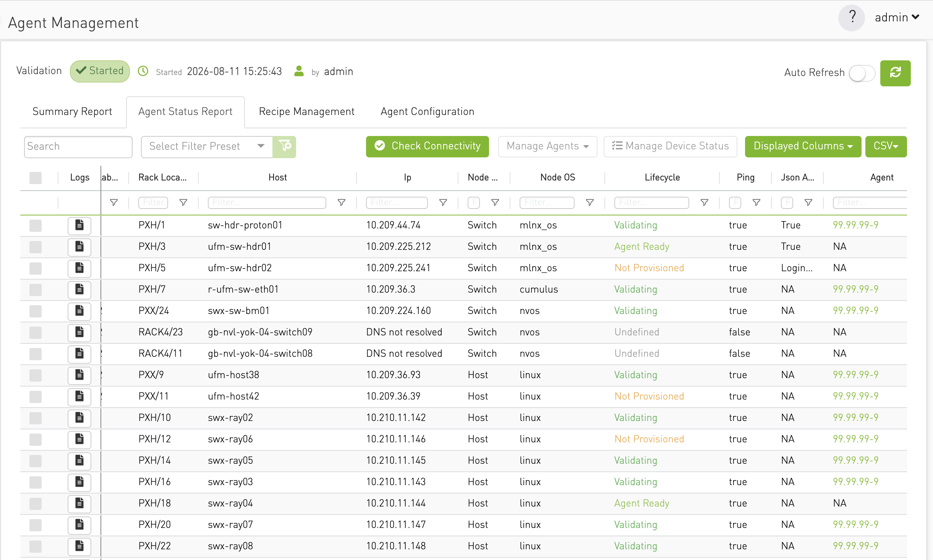Image resolution: width=933 pixels, height=560 pixels.
Task: Click the Node OS filter funnel icon
Action: coord(590,202)
